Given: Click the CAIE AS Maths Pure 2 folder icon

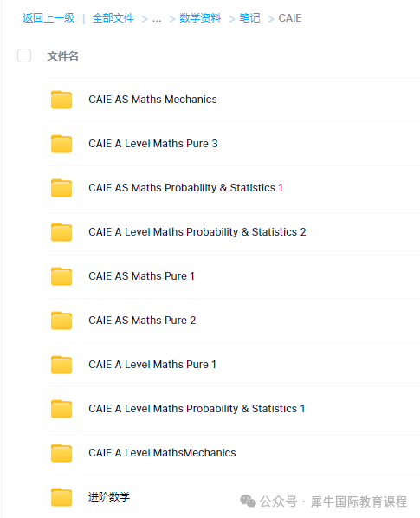Looking at the screenshot, I should click(x=61, y=321).
